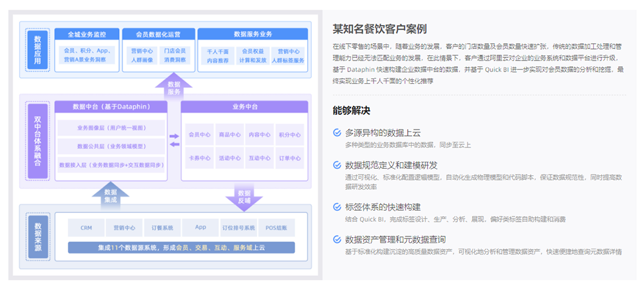Click the 数据集成 upward arrow
Image resolution: width=644 pixels, height=288 pixels.
tap(111, 196)
